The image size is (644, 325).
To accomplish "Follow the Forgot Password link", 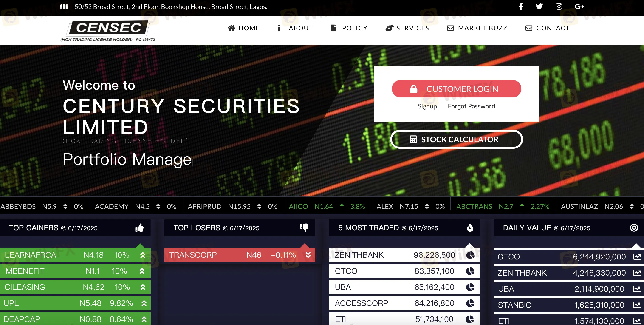I will (x=471, y=106).
